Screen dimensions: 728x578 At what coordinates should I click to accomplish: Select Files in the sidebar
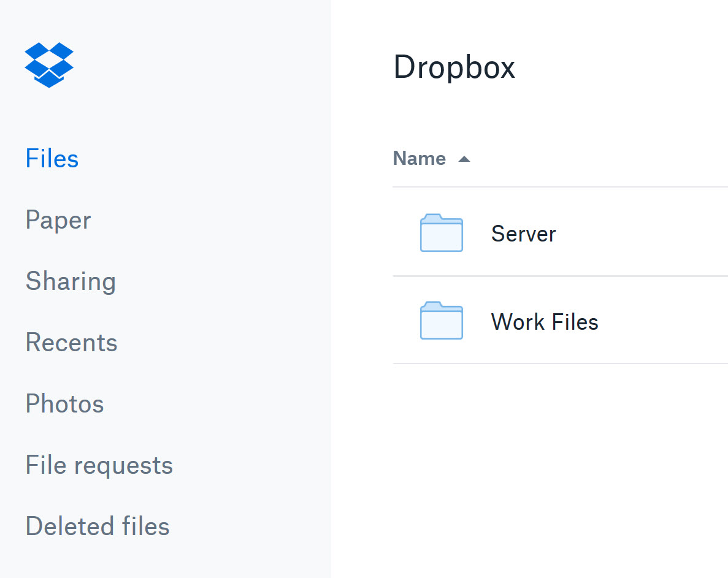click(52, 158)
